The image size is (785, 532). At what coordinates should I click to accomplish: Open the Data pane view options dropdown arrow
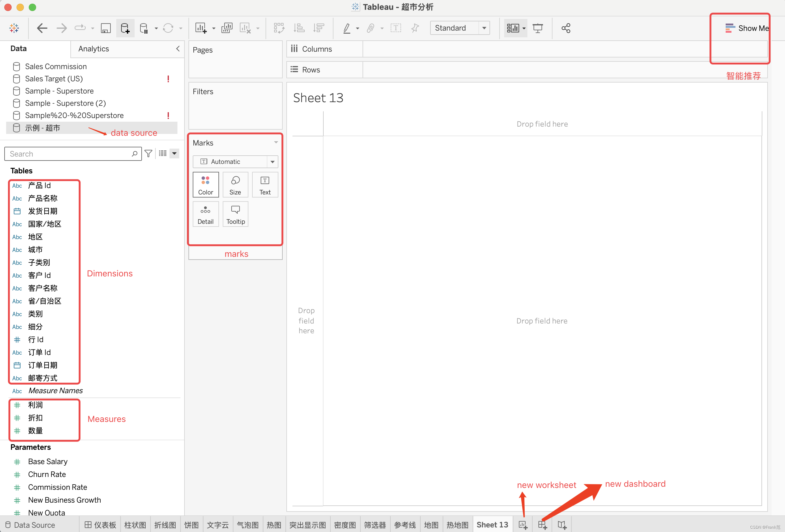click(174, 153)
